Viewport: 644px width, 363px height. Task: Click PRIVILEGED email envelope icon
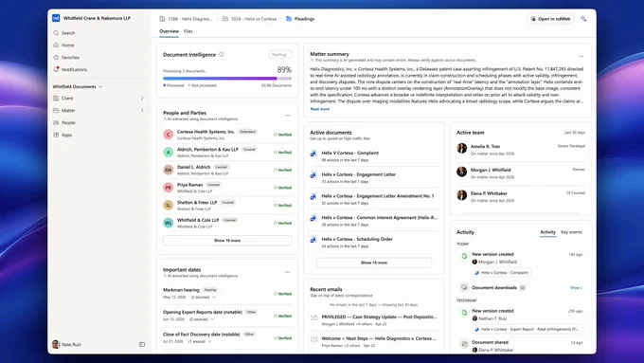pyautogui.click(x=313, y=318)
